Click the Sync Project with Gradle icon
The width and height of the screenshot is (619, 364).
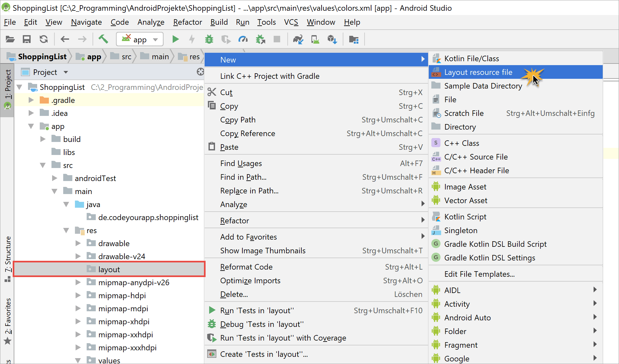coord(298,39)
